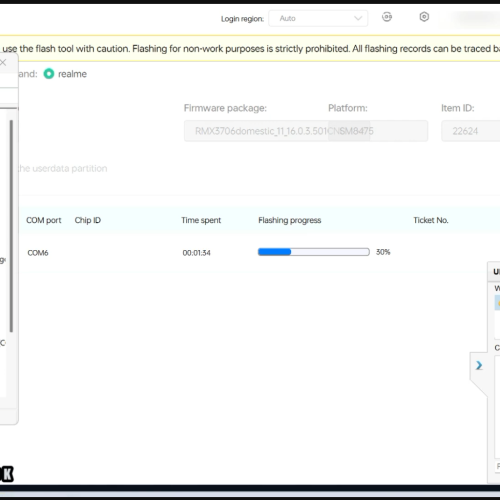Click the flash tool caution banner text
The width and height of the screenshot is (500, 500).
pyautogui.click(x=250, y=49)
